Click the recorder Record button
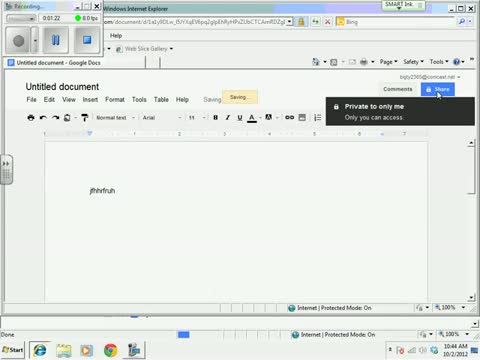Viewport: 480px width, 360px height. (19, 41)
